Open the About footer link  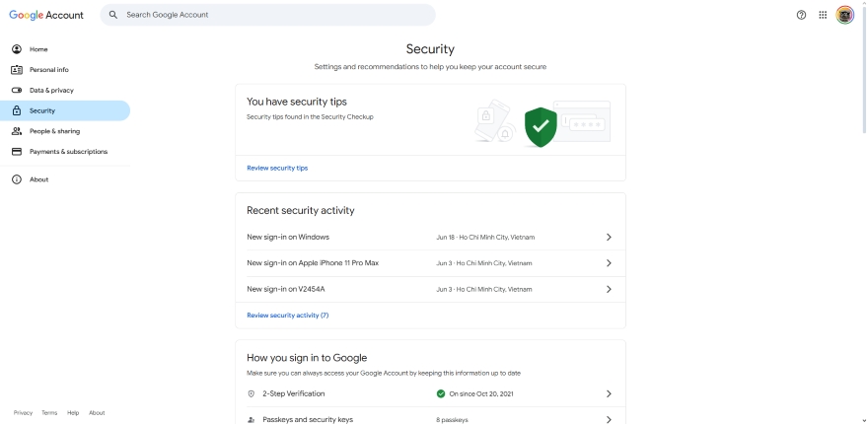pyautogui.click(x=97, y=413)
